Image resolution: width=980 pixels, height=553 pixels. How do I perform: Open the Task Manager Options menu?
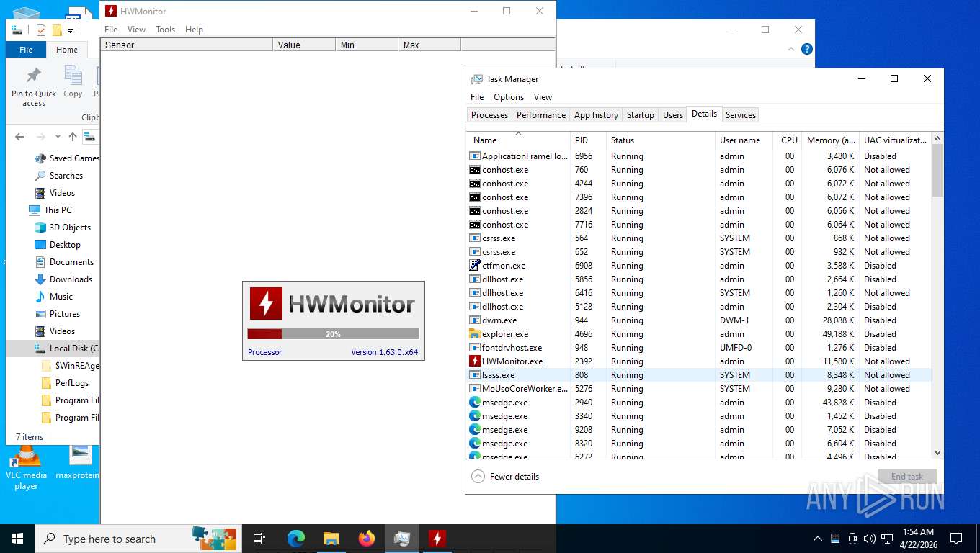pyautogui.click(x=509, y=97)
